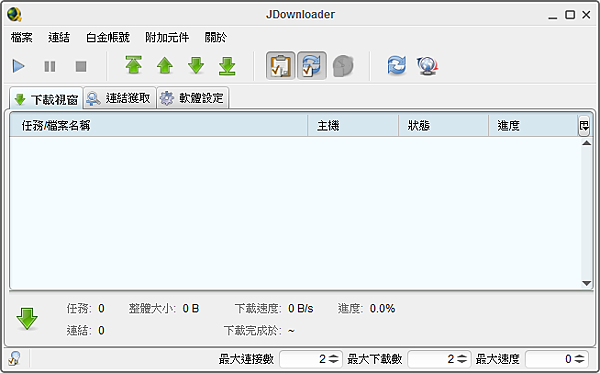The height and width of the screenshot is (373, 600).
Task: Pause downloads using the pause icon
Action: (x=50, y=66)
